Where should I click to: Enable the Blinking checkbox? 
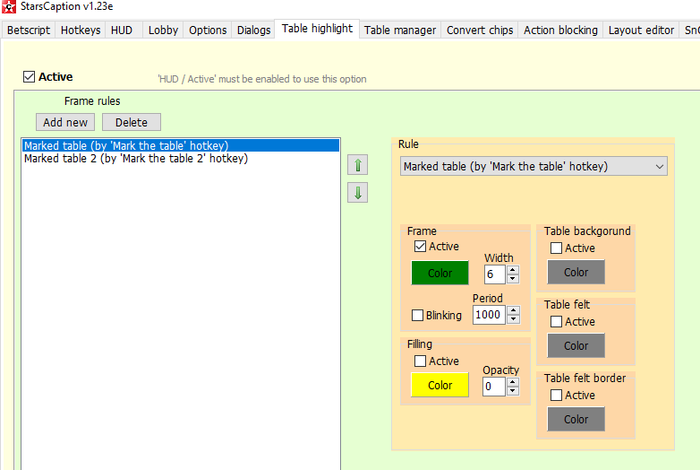pos(417,315)
